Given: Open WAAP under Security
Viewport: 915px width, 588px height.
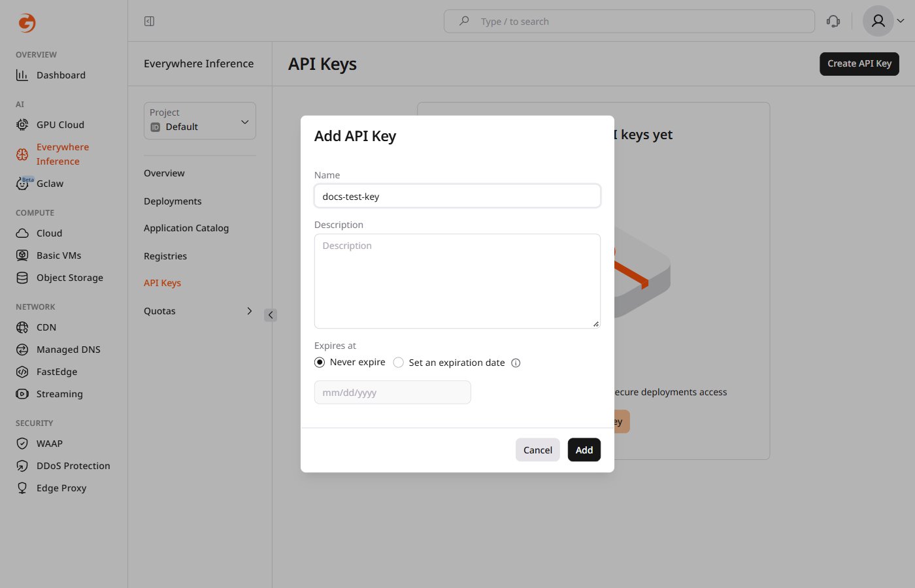Looking at the screenshot, I should coord(39,444).
